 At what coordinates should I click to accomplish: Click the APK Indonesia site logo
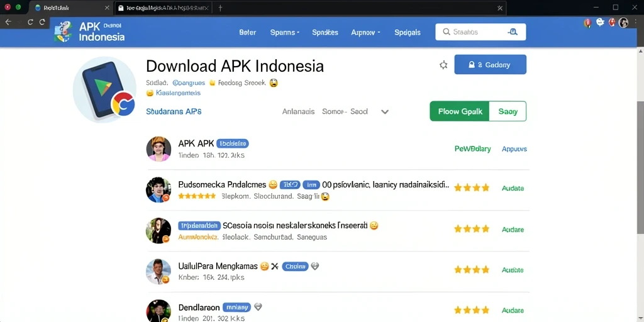(x=89, y=32)
